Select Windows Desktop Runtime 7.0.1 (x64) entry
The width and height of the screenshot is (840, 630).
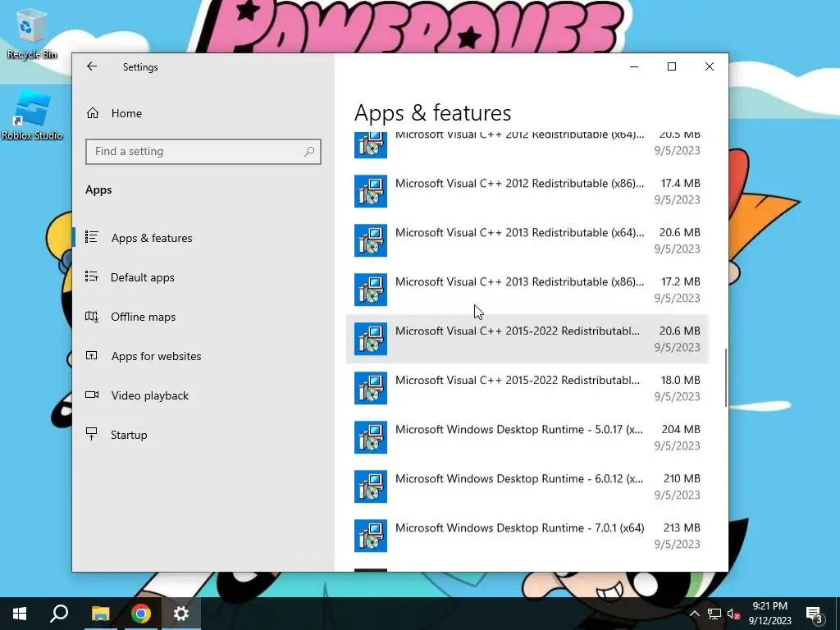(527, 536)
